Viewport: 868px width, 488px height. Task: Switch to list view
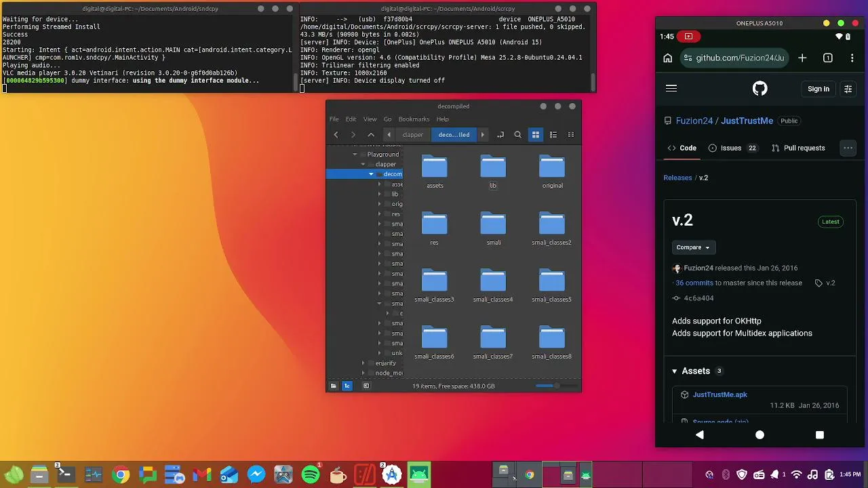click(x=553, y=135)
